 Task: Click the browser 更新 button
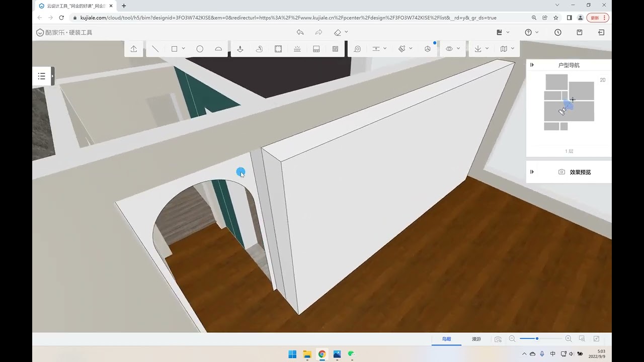pos(598,18)
